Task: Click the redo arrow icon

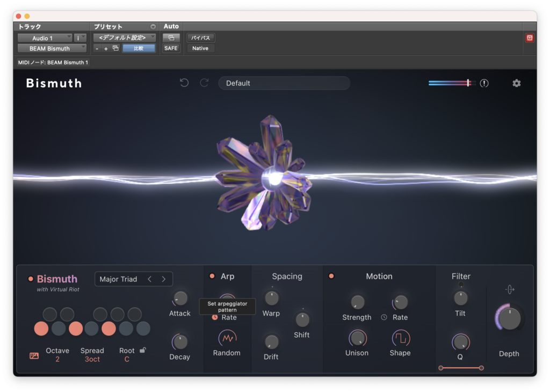Action: [x=205, y=83]
